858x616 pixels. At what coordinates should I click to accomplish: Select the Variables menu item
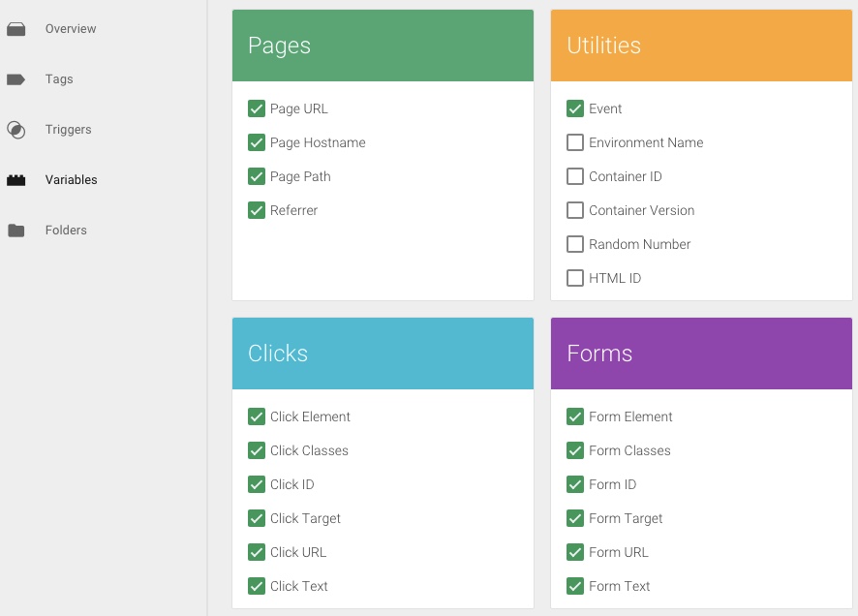71,180
